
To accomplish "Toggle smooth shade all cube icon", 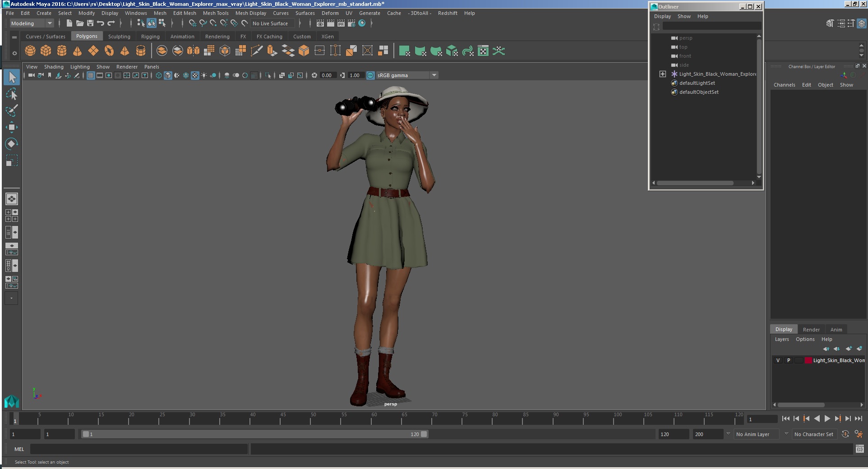I will [x=168, y=75].
